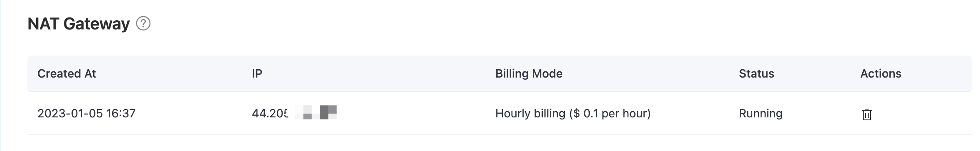Click the word Created in Created At header
Image resolution: width=980 pixels, height=151 pixels.
[59, 73]
